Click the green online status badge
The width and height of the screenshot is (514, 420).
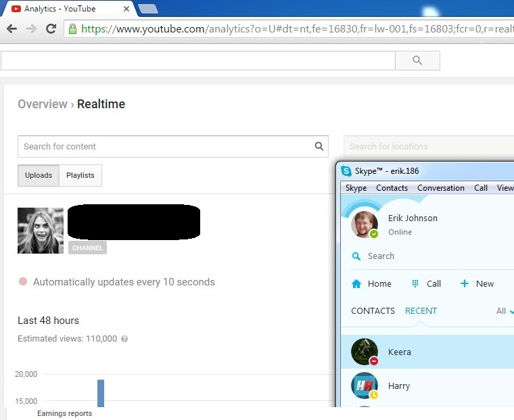[374, 234]
